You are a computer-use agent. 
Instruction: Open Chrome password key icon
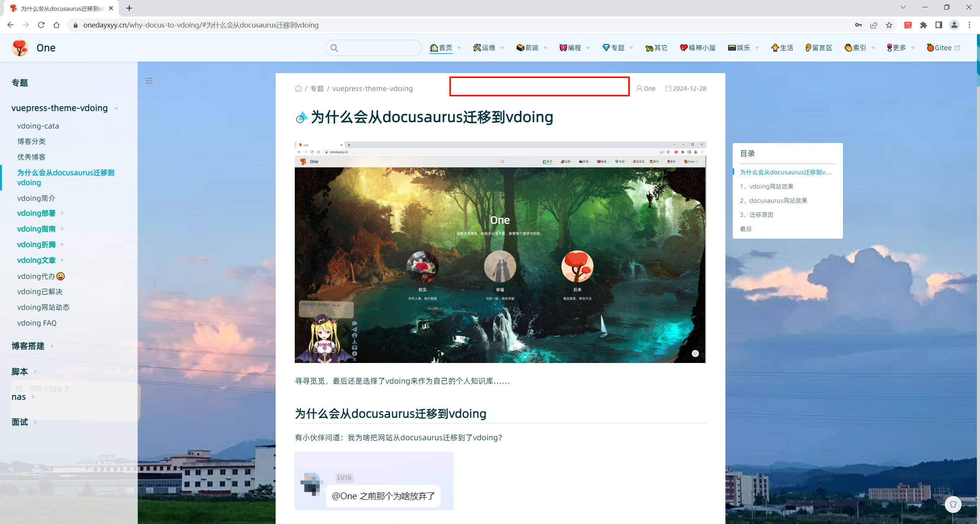click(x=858, y=25)
